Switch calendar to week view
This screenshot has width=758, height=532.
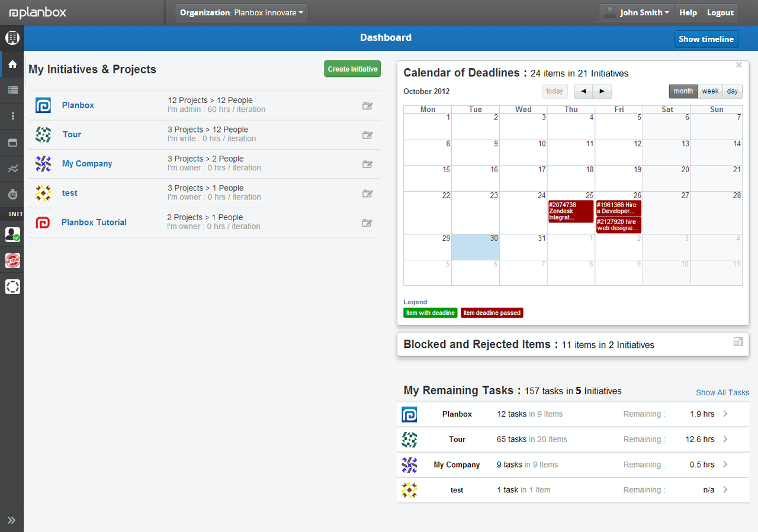(710, 91)
